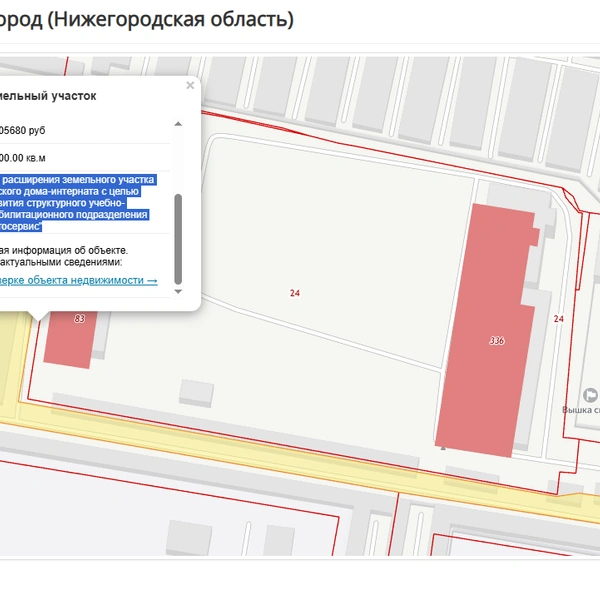Image resolution: width=600 pixels, height=600 pixels.
Task: Select the red building labeled 83
Action: click(x=71, y=339)
